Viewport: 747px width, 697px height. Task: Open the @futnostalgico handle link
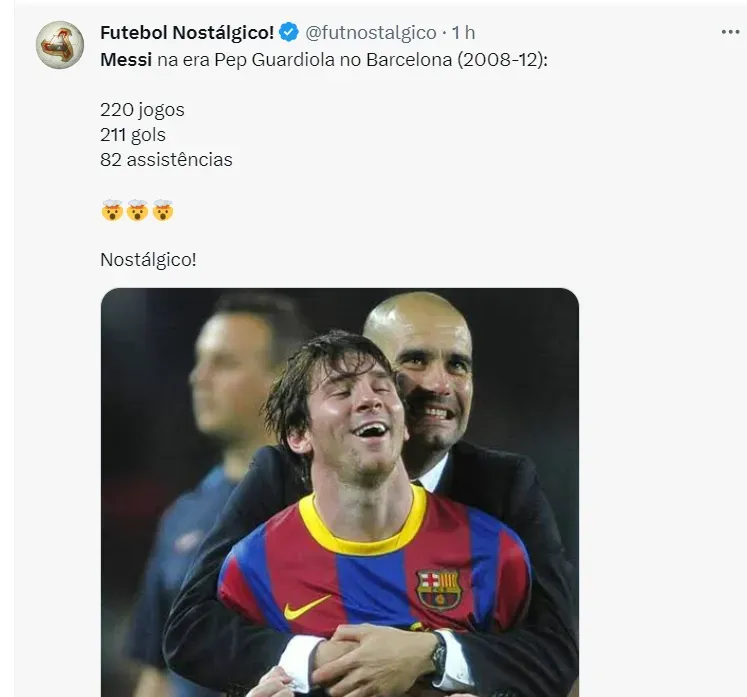[x=369, y=33]
